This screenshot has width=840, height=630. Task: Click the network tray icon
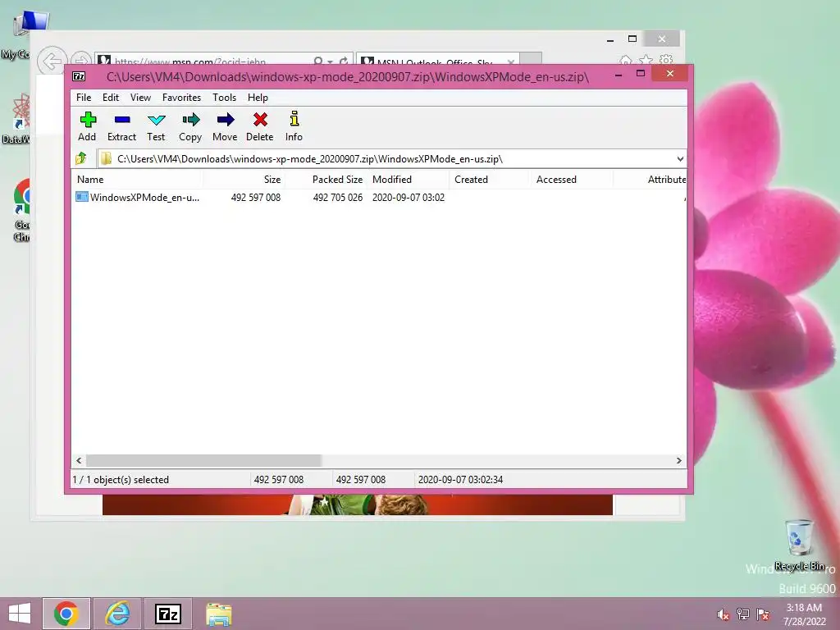click(x=743, y=614)
